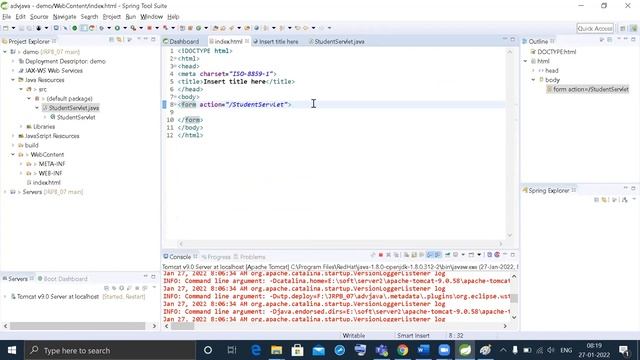Image resolution: width=640 pixels, height=360 pixels.
Task: Minimize the Outline panel
Action: click(626, 39)
